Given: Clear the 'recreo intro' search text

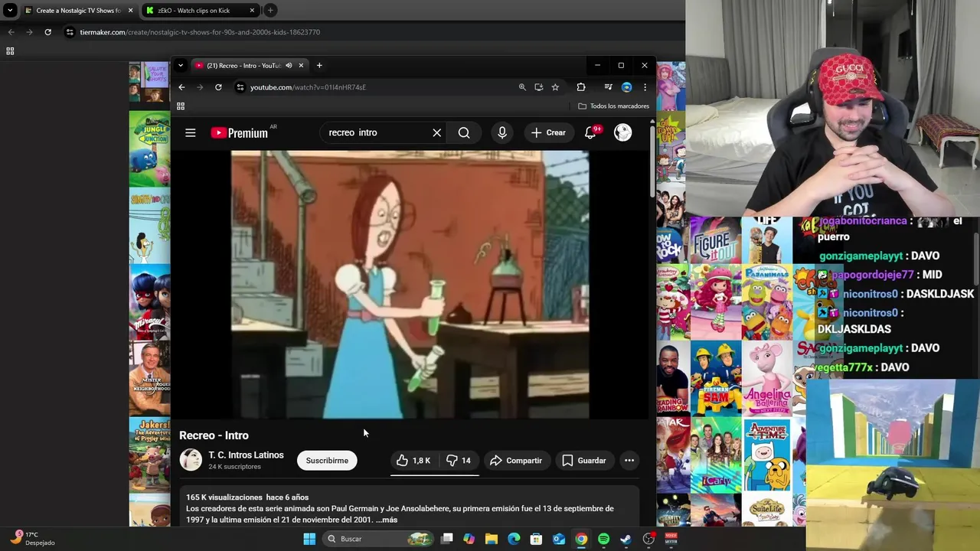Looking at the screenshot, I should [437, 132].
